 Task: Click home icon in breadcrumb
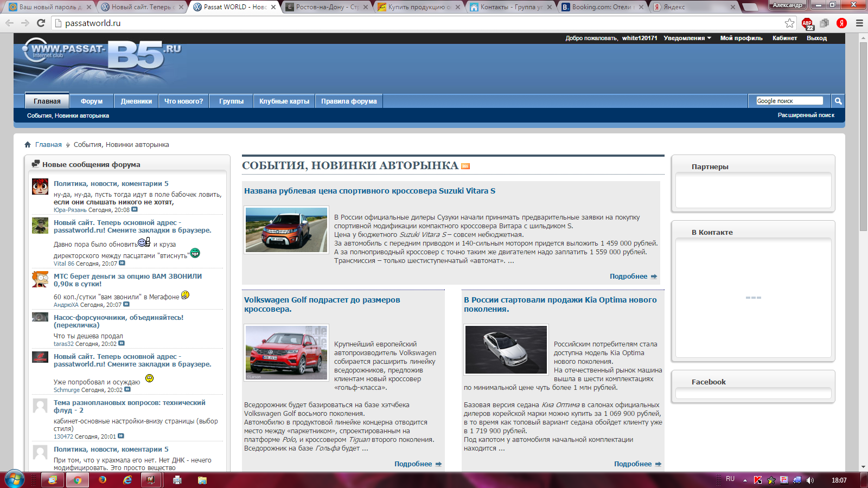click(28, 145)
